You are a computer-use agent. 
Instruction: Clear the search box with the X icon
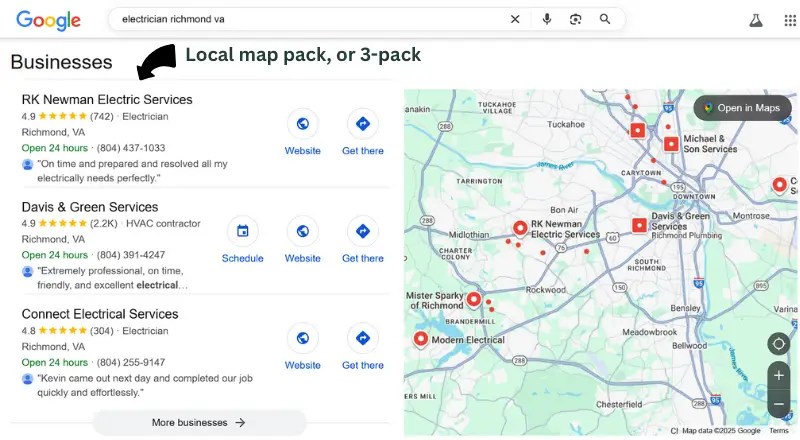(515, 19)
